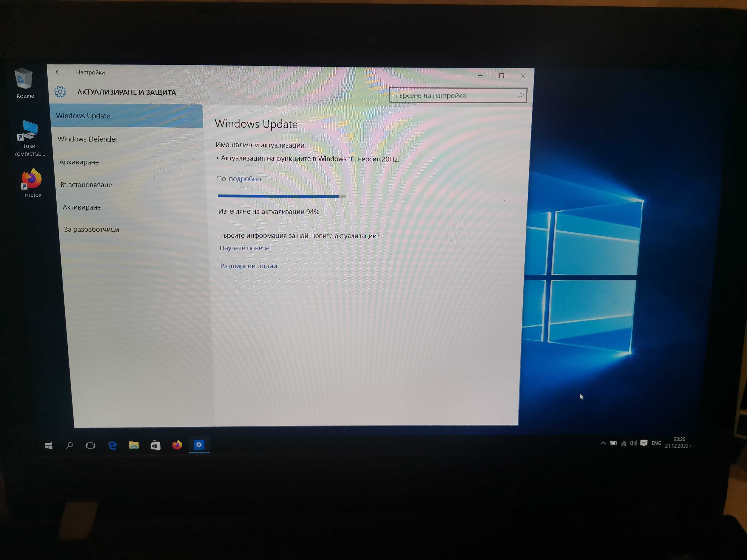Click back arrow in Settings window
Viewport: 747px width, 560px height.
pos(59,72)
